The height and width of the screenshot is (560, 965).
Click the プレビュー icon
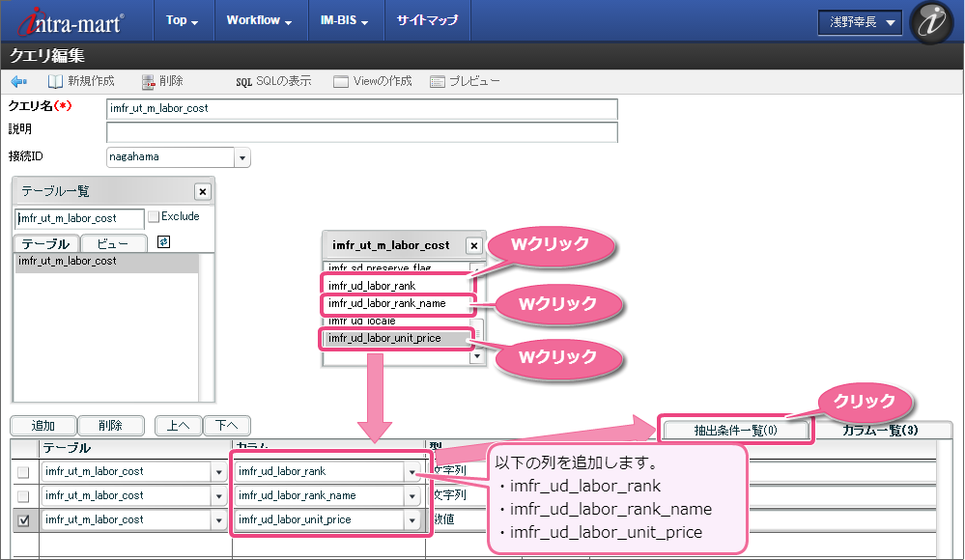[x=438, y=82]
